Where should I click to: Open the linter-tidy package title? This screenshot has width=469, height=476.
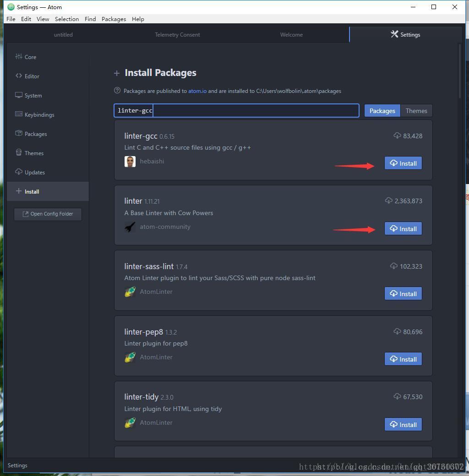coord(141,397)
